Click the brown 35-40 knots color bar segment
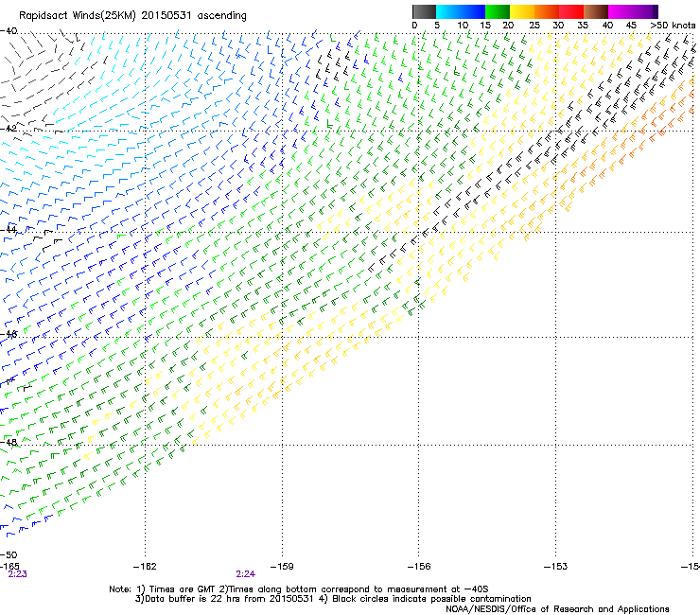The width and height of the screenshot is (700, 615). [x=596, y=11]
